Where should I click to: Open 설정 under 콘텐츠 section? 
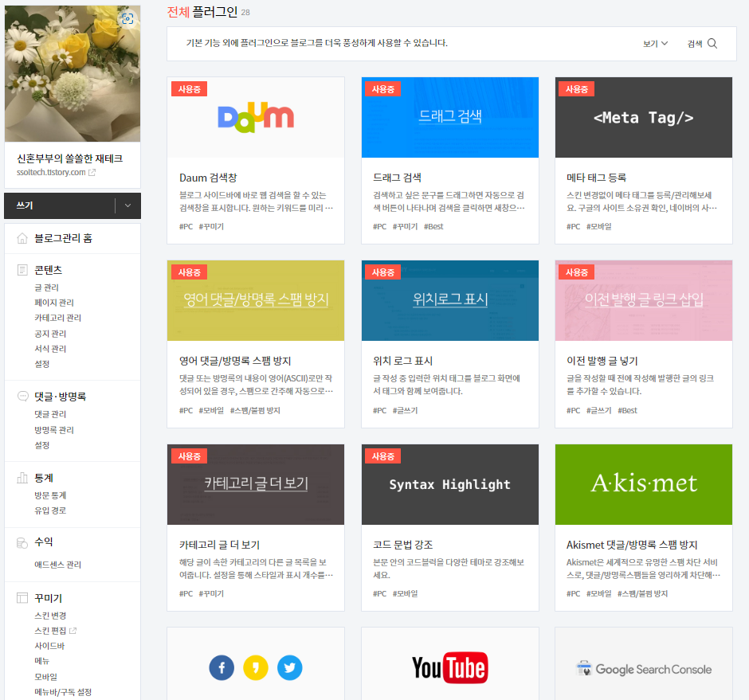(x=42, y=364)
